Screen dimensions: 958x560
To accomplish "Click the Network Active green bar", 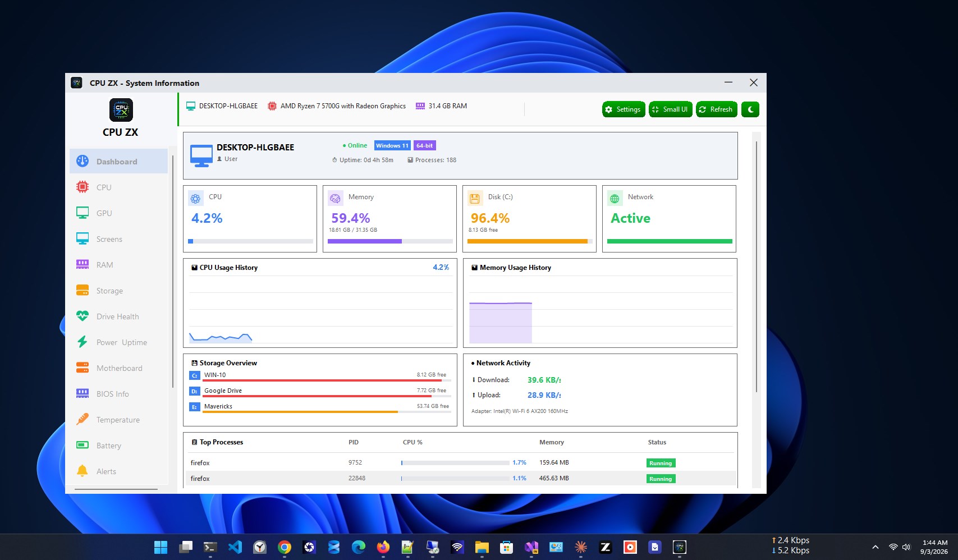I will [670, 241].
